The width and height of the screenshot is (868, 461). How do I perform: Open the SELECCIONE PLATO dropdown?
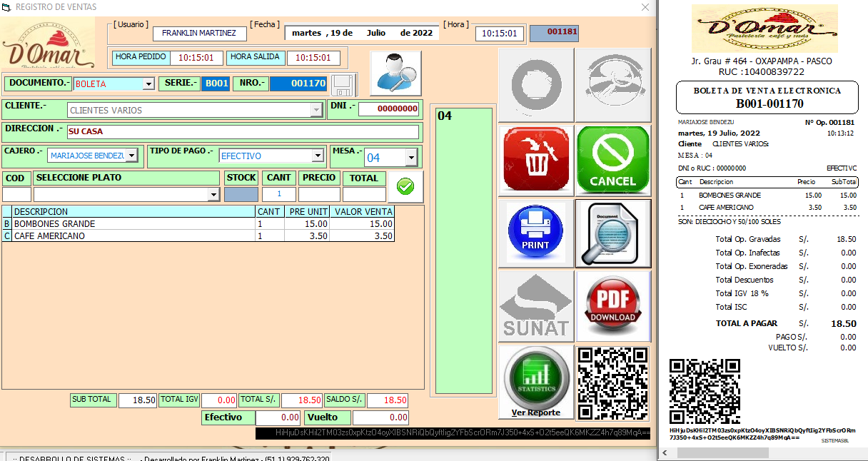[x=213, y=195]
